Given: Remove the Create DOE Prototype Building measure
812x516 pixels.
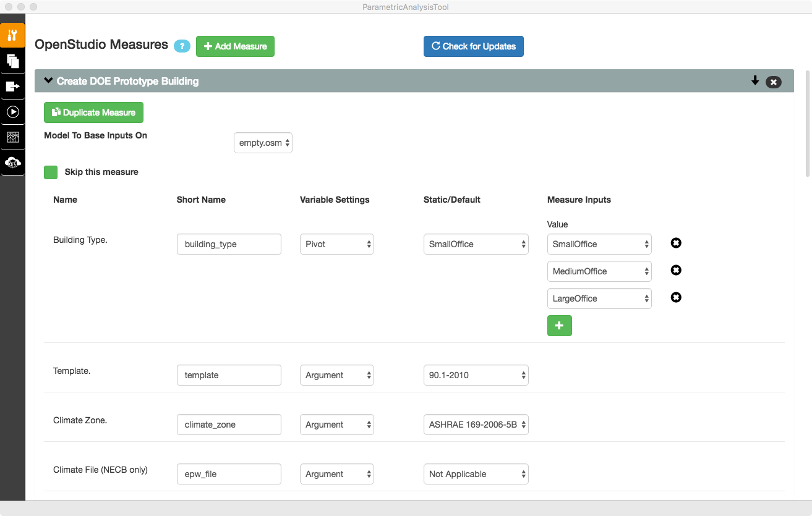Looking at the screenshot, I should [773, 82].
